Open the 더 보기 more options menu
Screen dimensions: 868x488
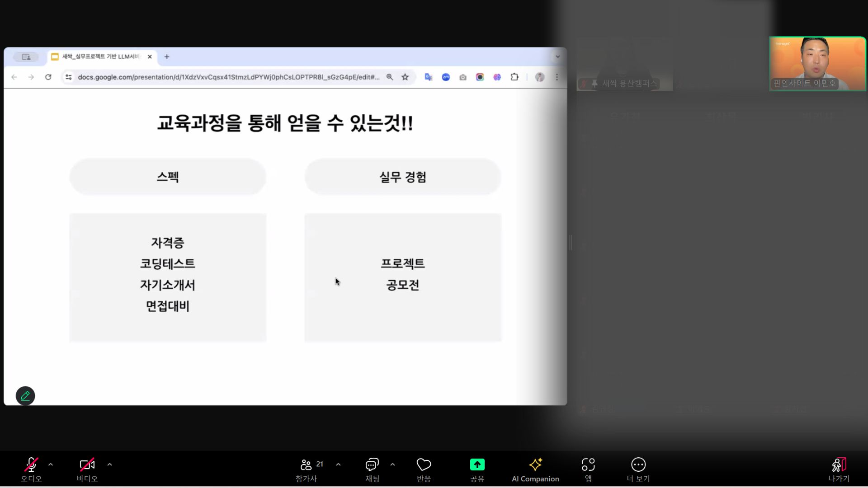coord(638,469)
